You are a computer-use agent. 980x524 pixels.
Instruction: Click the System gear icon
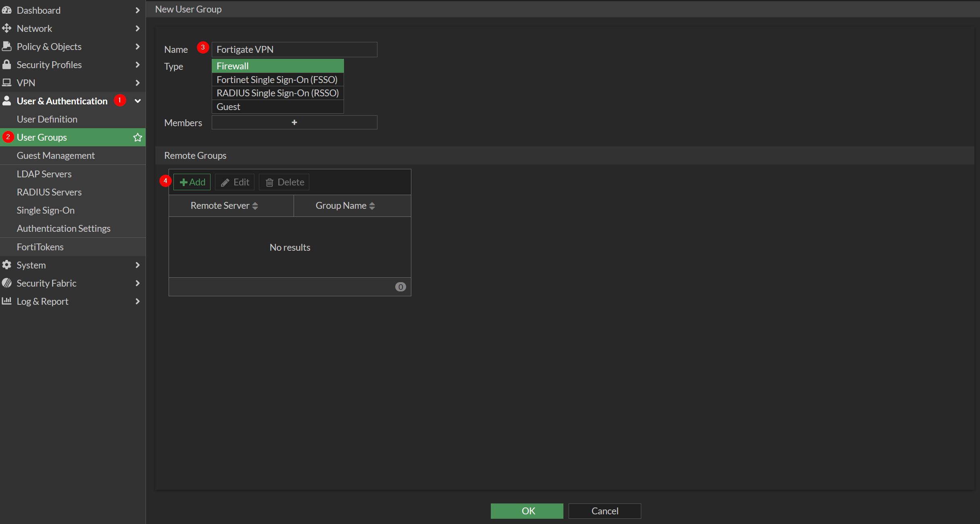(x=7, y=265)
